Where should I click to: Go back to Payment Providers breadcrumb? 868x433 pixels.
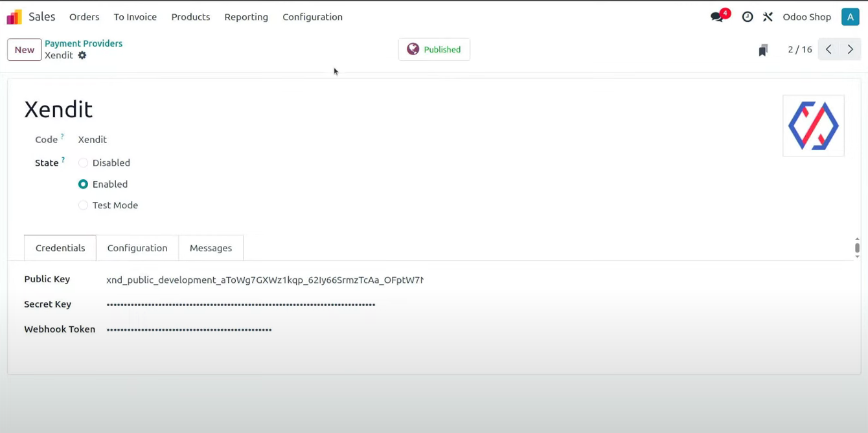tap(84, 43)
